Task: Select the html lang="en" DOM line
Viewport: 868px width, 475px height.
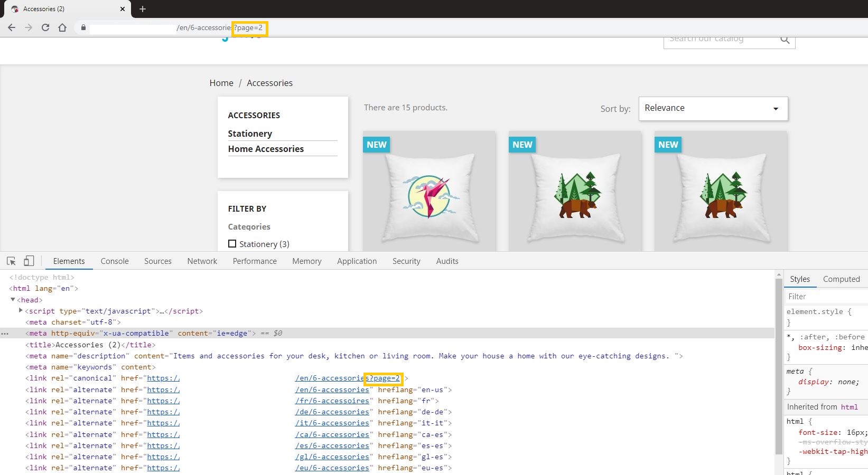Action: point(43,289)
